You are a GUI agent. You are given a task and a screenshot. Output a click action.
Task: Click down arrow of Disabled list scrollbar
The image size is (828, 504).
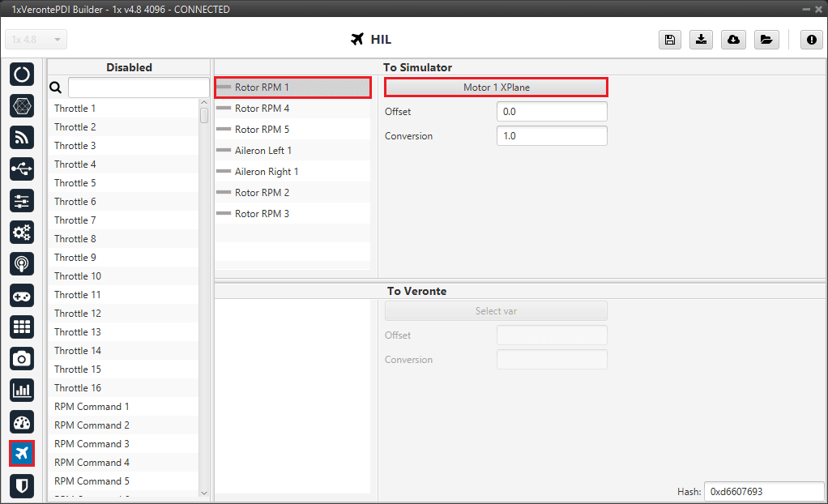[204, 492]
